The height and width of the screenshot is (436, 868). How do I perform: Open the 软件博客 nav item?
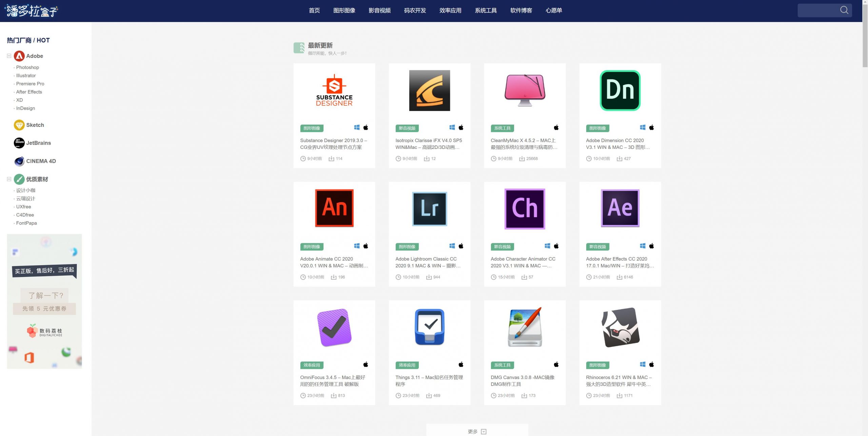click(x=521, y=11)
